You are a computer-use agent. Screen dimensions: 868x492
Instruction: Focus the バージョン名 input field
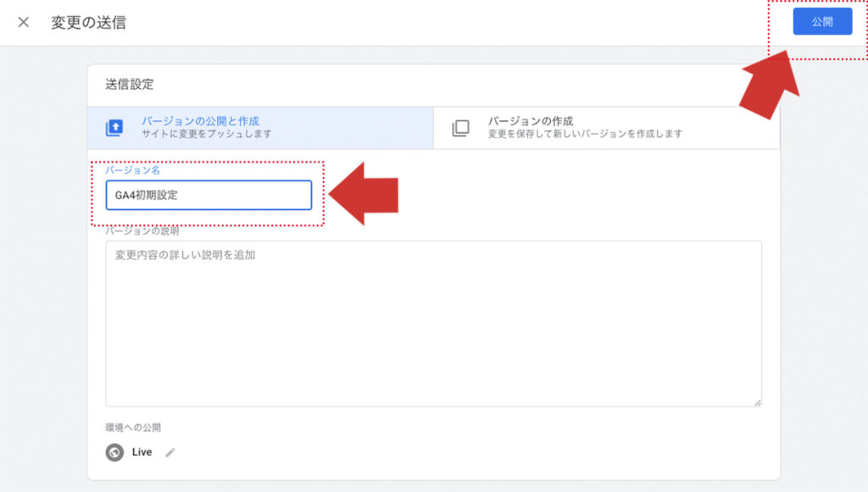click(208, 195)
